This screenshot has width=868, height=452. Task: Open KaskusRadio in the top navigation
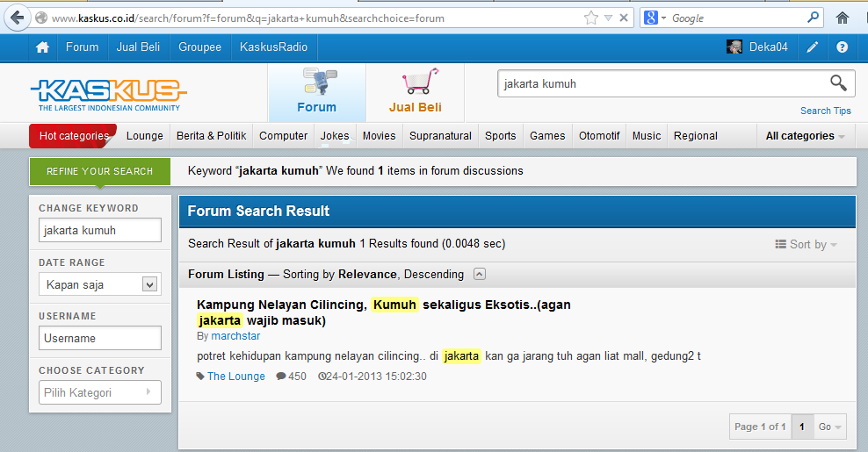click(x=273, y=47)
